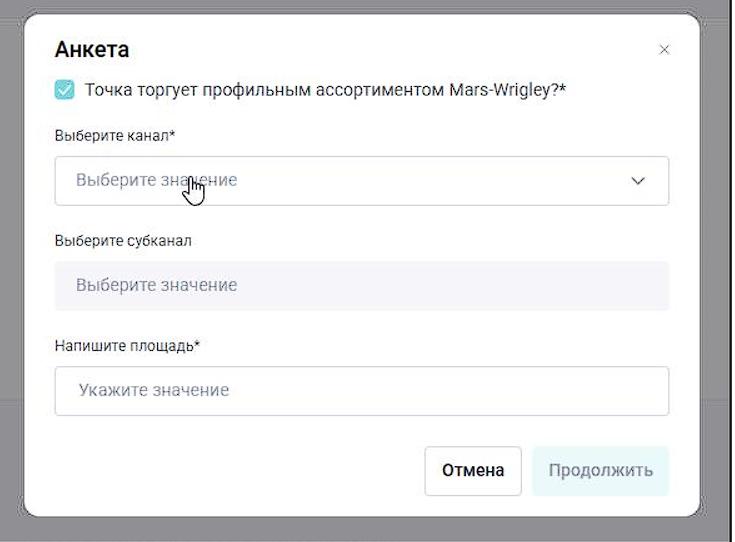735x542 pixels.
Task: Click the 'Анкета' dialog title
Action: pyautogui.click(x=92, y=50)
